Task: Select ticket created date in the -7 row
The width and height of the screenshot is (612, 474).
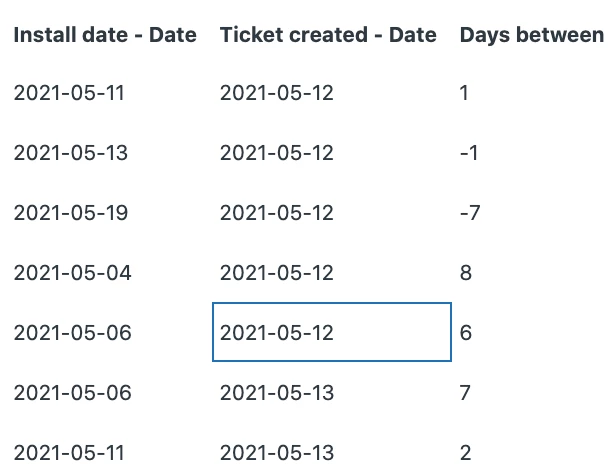Action: pyautogui.click(x=277, y=213)
